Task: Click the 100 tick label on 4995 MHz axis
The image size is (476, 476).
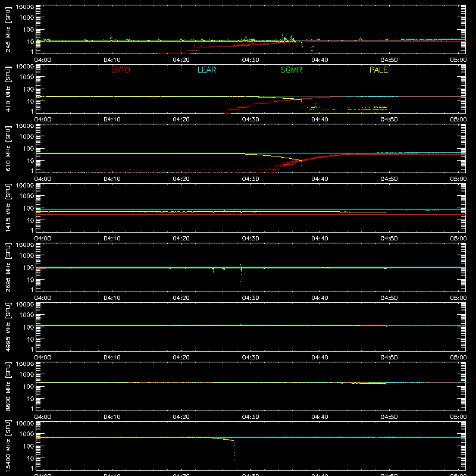Action: [x=29, y=327]
